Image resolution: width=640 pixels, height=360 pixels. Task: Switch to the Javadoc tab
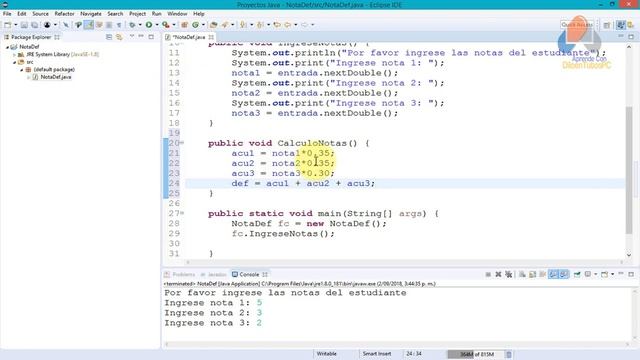click(213, 274)
